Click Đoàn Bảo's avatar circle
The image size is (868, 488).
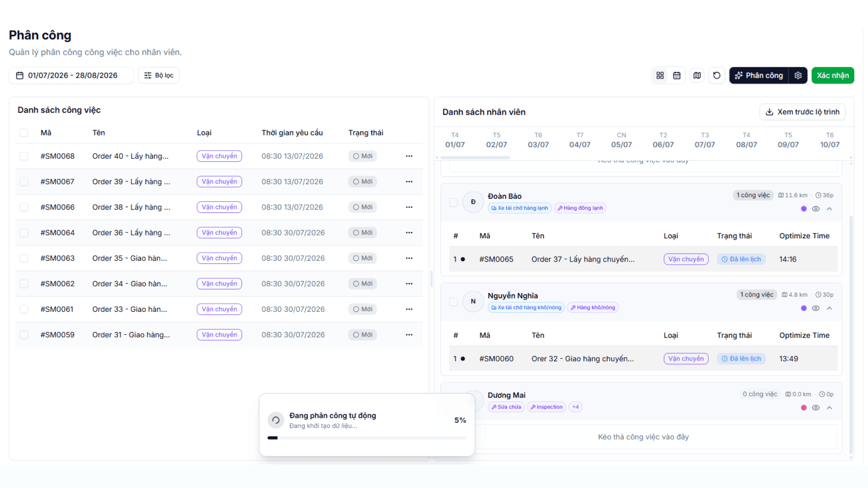[x=473, y=202]
